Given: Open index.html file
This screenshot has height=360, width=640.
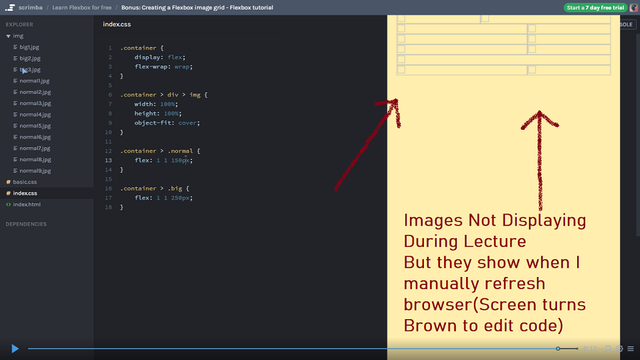Looking at the screenshot, I should point(27,204).
